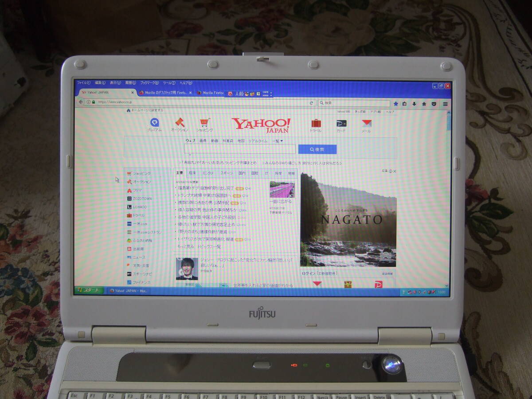The height and width of the screenshot is (399, 532).
Task: Click the Yahoo Premium icon
Action: click(x=154, y=123)
